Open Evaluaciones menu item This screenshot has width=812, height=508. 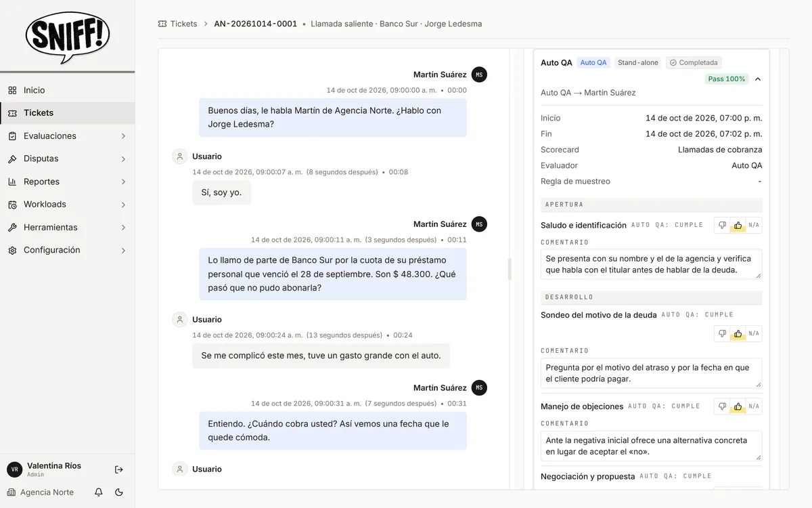coord(68,136)
